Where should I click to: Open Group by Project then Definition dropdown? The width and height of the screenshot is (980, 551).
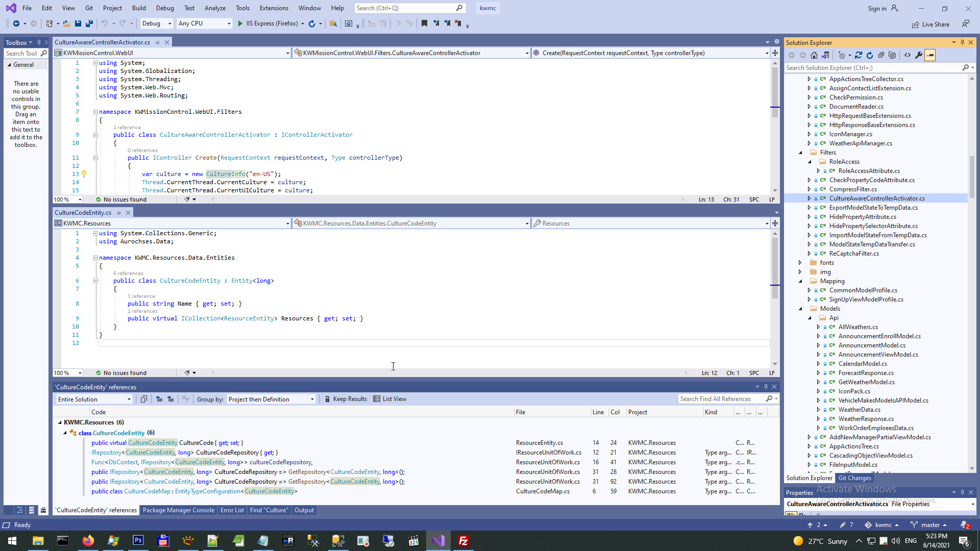[x=271, y=399]
